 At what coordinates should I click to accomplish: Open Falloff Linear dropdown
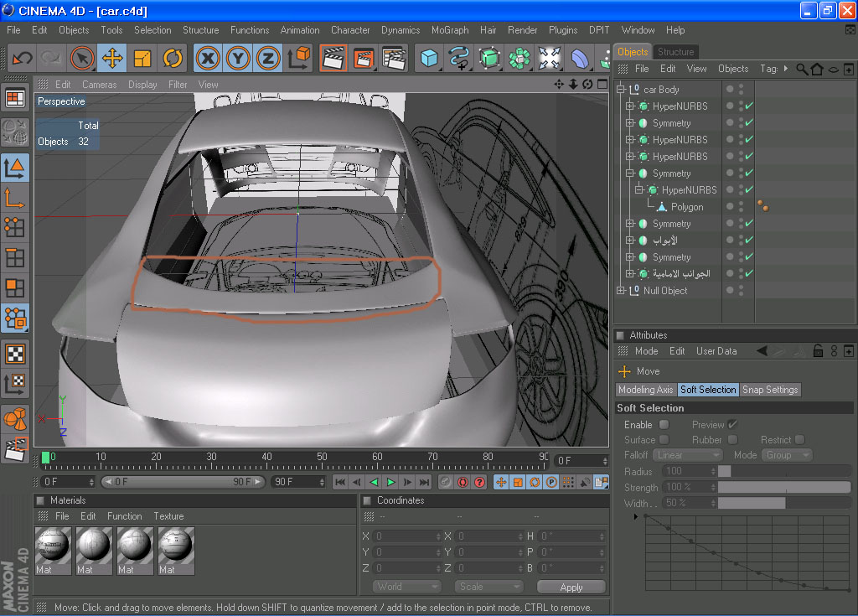coord(687,455)
